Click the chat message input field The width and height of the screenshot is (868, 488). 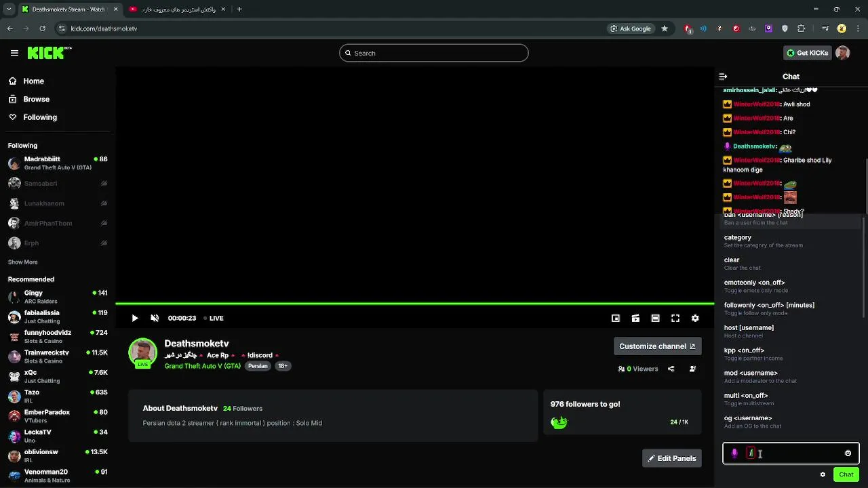791,453
